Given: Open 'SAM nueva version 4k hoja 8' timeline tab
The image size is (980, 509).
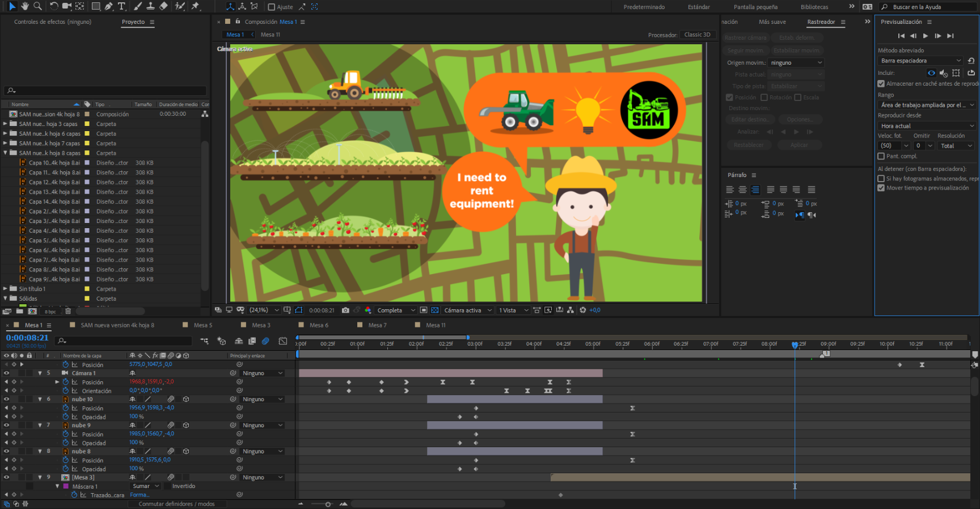Looking at the screenshot, I should pos(117,325).
